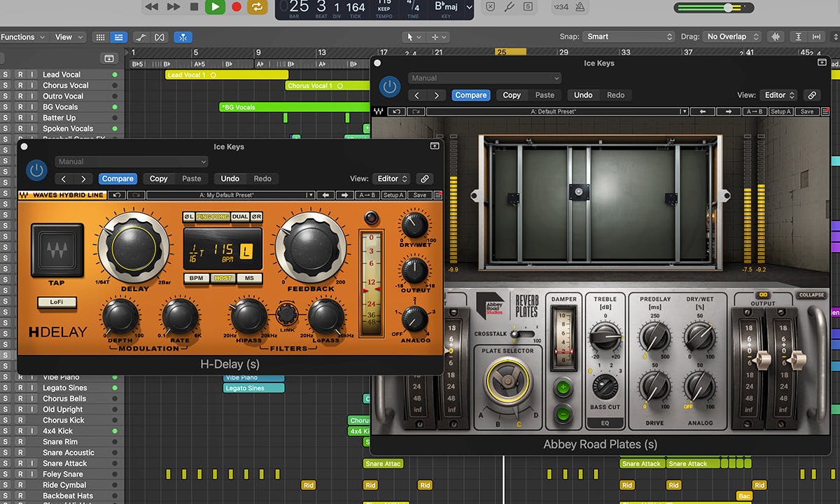This screenshot has width=840, height=504.
Task: Toggle the LoFi button on H-Delay
Action: pos(57,302)
